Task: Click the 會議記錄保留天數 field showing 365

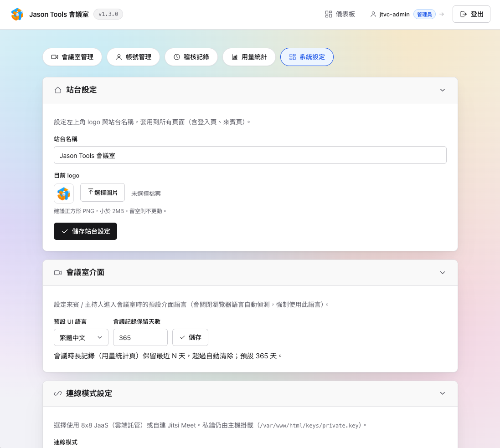Action: tap(140, 337)
